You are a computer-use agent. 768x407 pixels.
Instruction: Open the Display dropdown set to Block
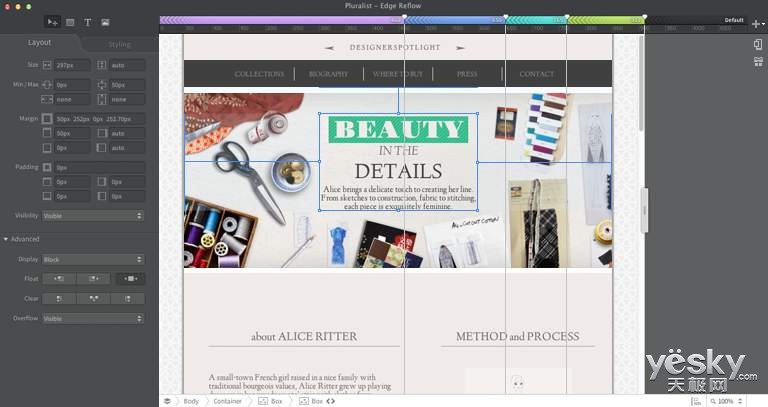93,260
